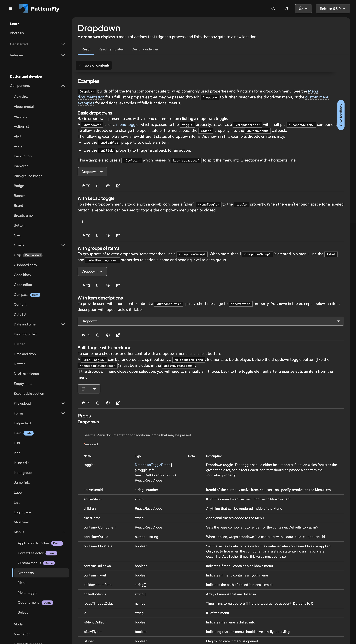Viewport: 356px width, 644px height.
Task: Collapse the Menus sidebar group
Action: [x=39, y=532]
